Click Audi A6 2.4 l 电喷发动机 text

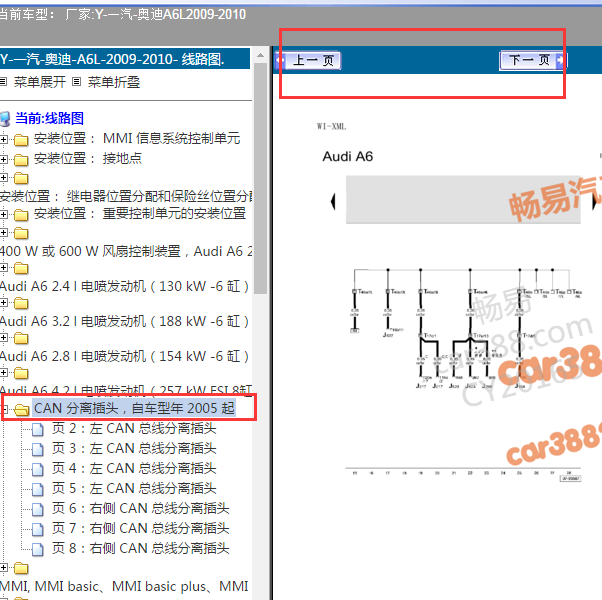point(124,286)
